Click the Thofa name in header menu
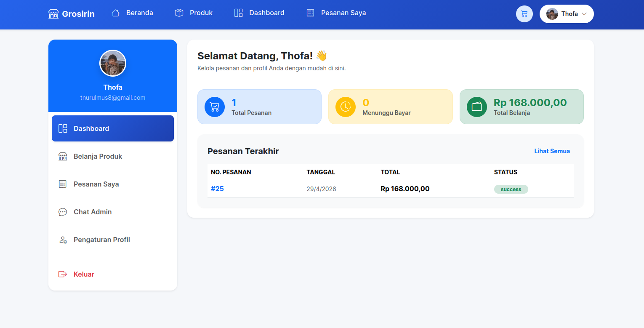Screen dimensions: 644x328 pyautogui.click(x=569, y=14)
